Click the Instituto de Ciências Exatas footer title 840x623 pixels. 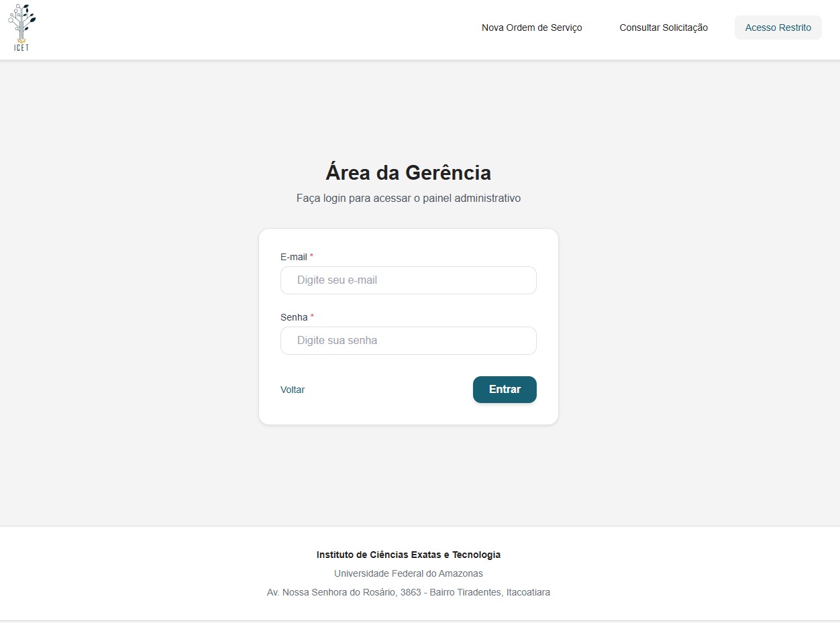(x=408, y=555)
